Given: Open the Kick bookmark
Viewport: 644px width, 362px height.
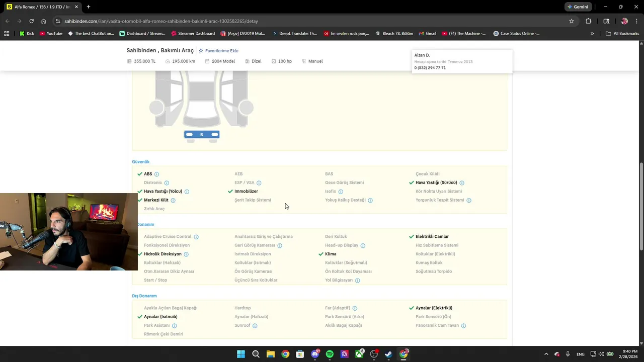Looking at the screenshot, I should pos(27,34).
